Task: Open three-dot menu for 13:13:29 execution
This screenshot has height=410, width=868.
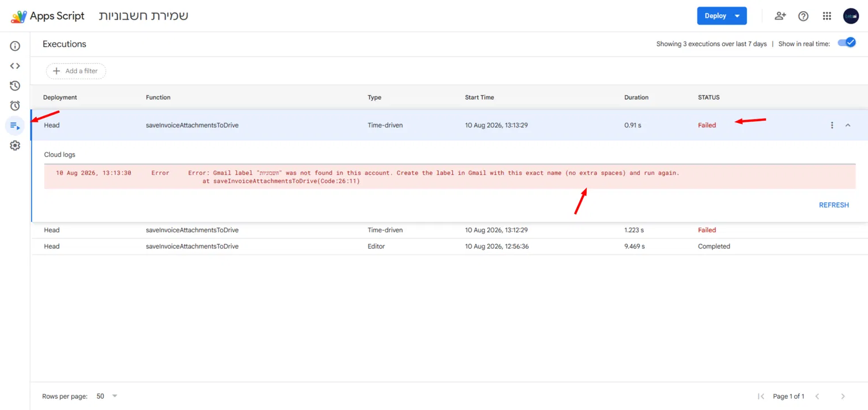Action: [x=831, y=126]
